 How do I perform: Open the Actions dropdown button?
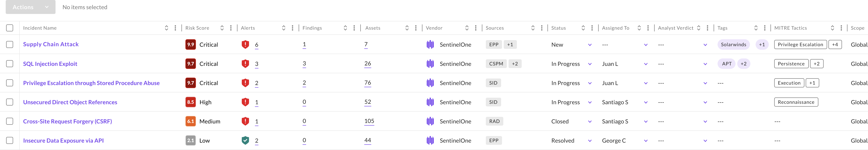pos(30,7)
